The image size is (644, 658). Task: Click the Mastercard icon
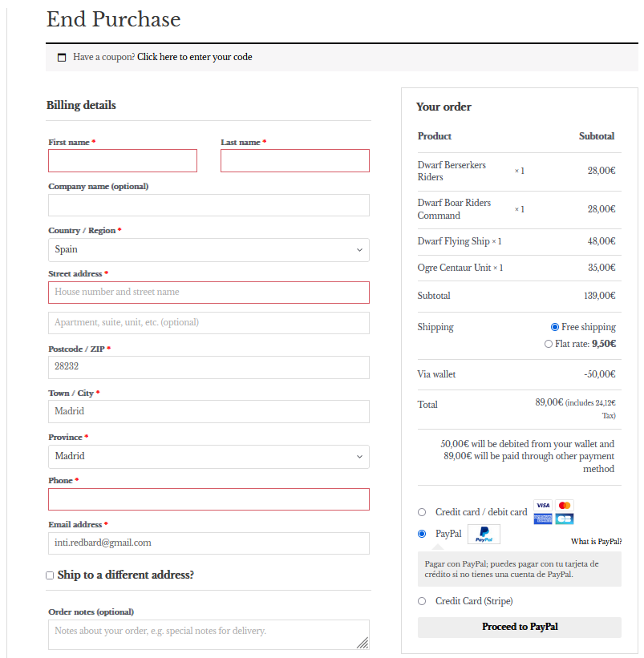click(565, 506)
